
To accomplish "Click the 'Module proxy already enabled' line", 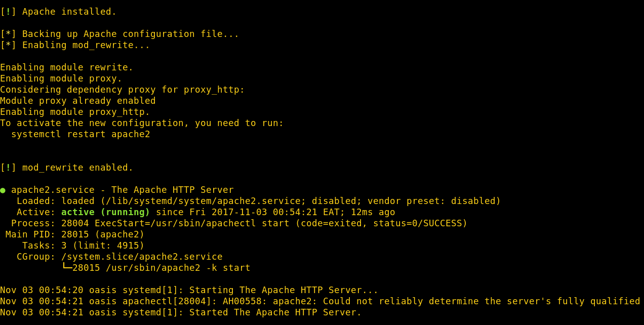I will tap(78, 101).
